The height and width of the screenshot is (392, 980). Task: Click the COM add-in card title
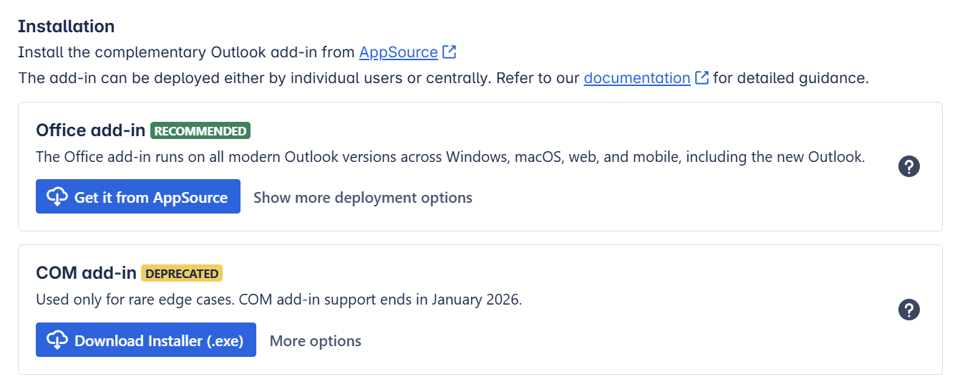click(86, 273)
